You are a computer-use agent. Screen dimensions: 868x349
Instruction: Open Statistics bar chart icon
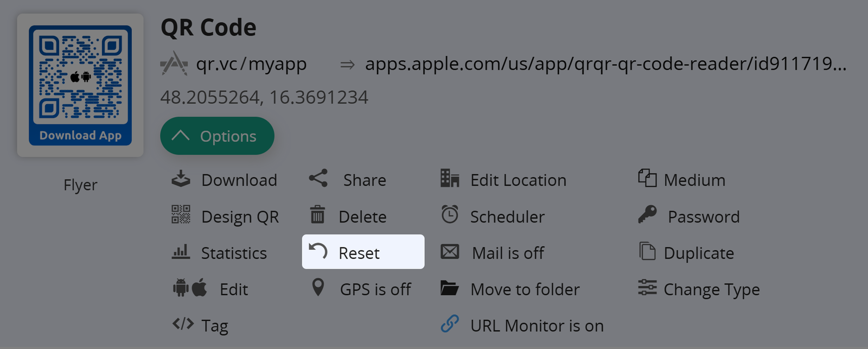(181, 252)
